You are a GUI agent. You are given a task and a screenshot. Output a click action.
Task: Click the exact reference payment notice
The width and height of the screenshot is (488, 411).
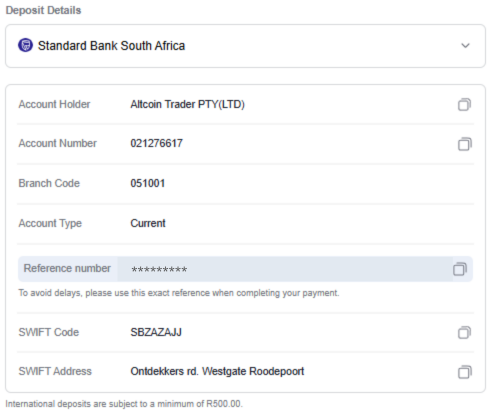pyautogui.click(x=179, y=293)
